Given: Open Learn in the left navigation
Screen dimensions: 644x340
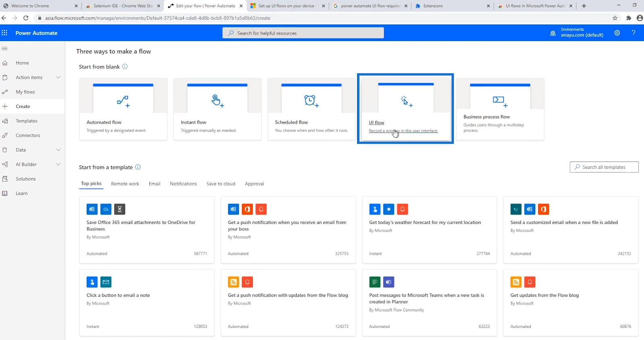Looking at the screenshot, I should pos(22,193).
